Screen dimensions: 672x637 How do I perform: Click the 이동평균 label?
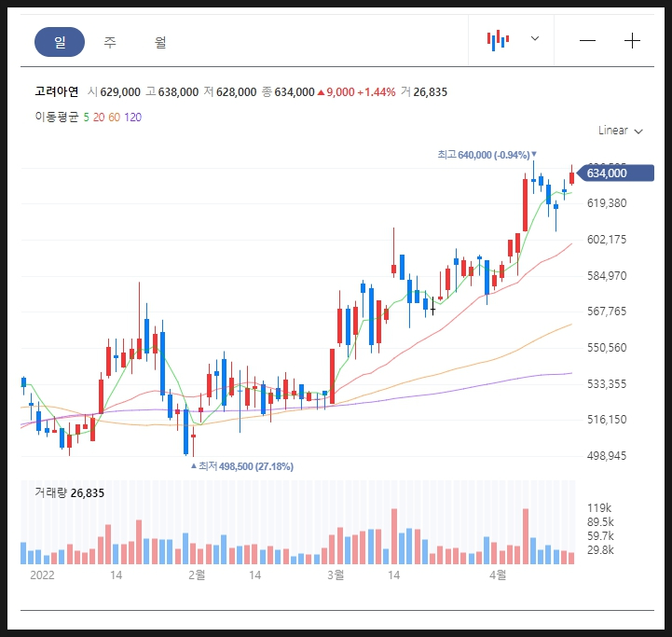pyautogui.click(x=57, y=117)
